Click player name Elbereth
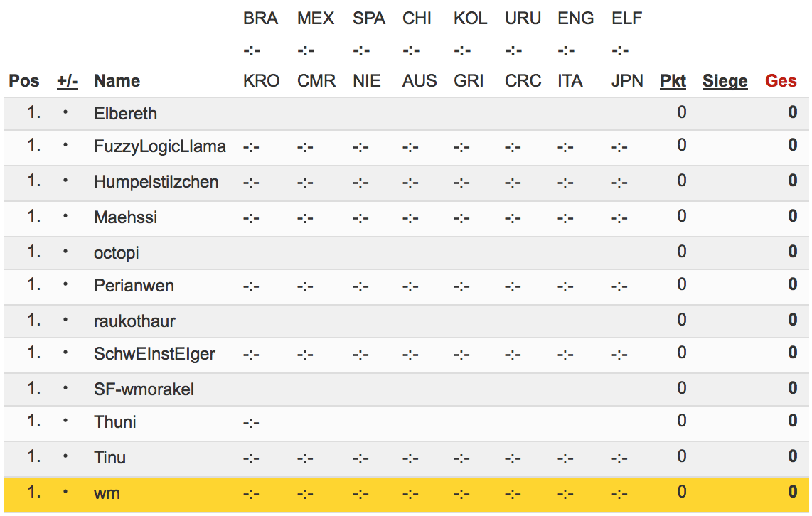This screenshot has width=812, height=516. point(125,113)
